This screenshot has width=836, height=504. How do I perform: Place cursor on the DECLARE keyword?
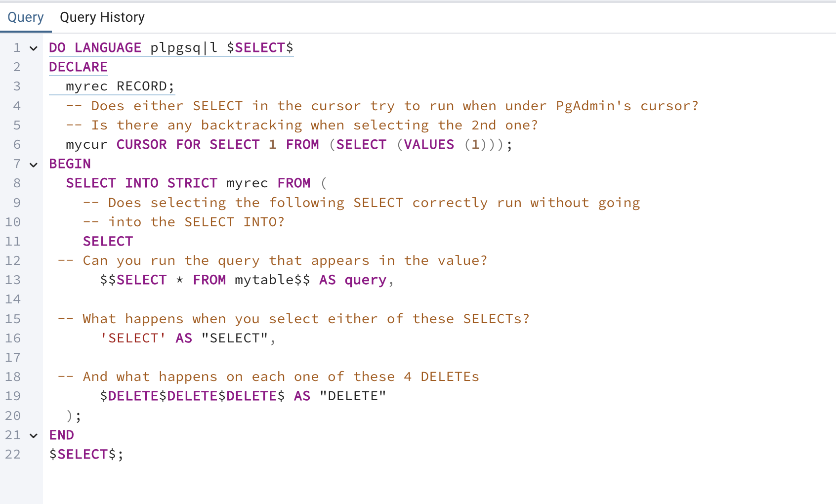point(78,67)
